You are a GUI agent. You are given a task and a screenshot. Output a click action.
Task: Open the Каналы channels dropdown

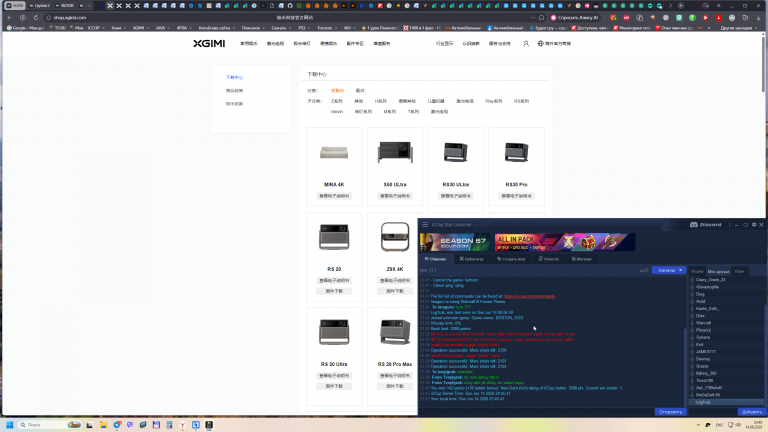click(x=670, y=270)
